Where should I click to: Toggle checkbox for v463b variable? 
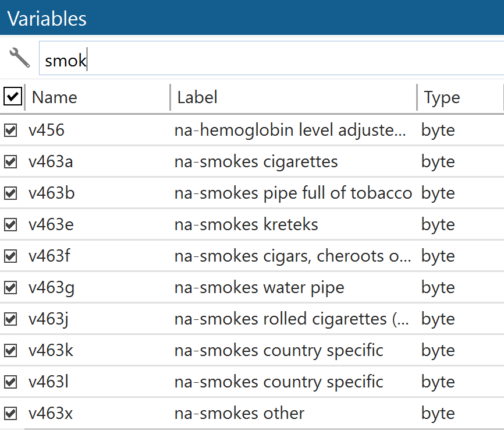coord(10,193)
